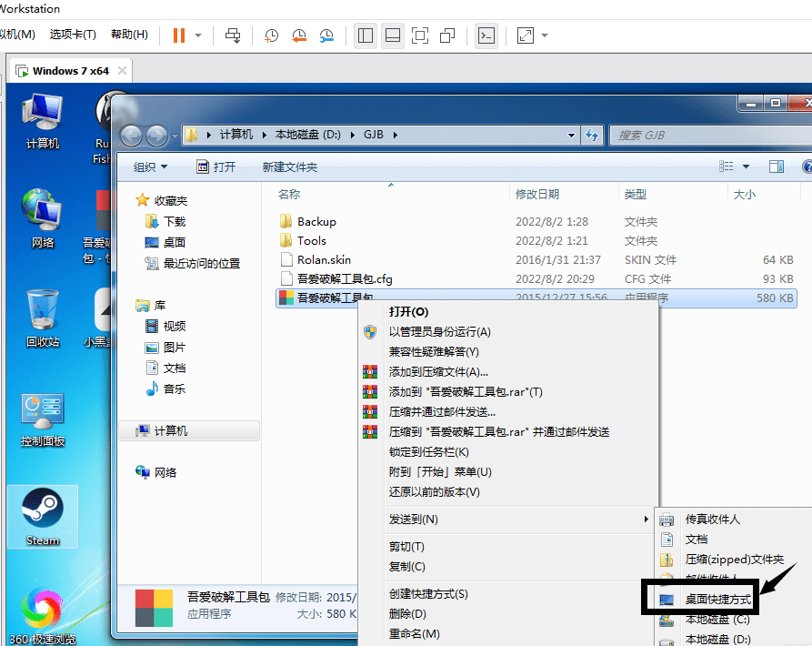Click the VMware pause virtual machine icon

click(179, 35)
